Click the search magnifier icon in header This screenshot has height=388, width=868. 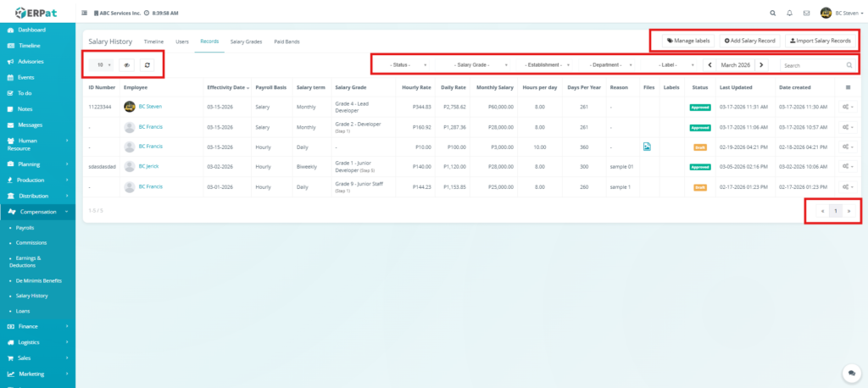(x=771, y=13)
